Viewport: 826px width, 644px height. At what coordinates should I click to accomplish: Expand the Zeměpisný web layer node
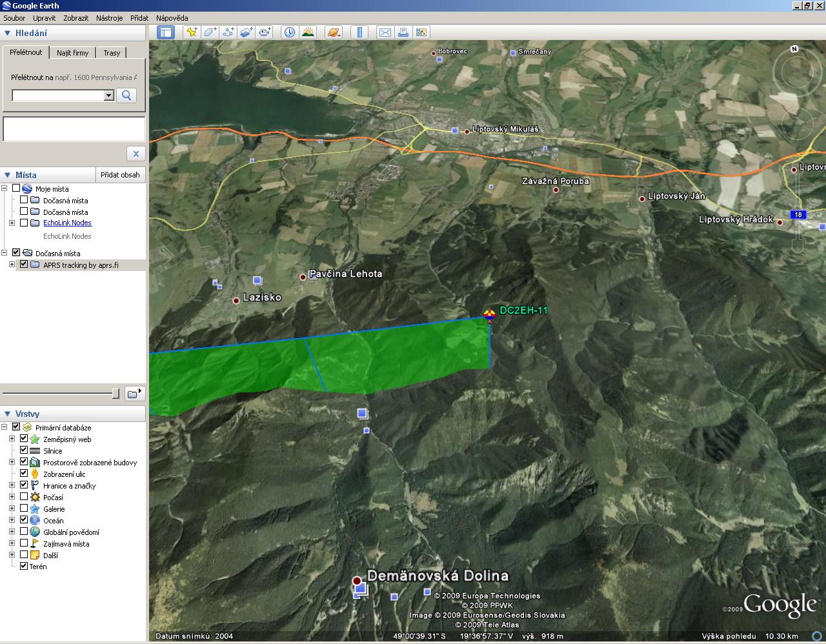[x=12, y=439]
